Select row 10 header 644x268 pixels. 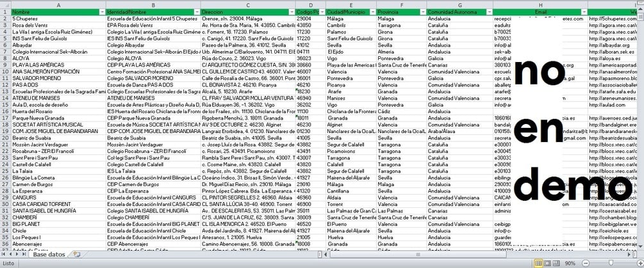click(5, 72)
